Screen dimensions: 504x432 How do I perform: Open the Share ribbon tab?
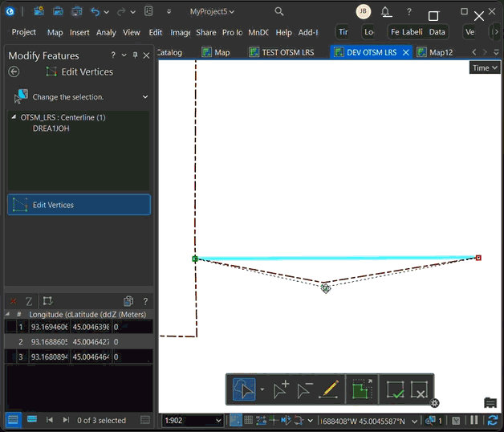206,32
